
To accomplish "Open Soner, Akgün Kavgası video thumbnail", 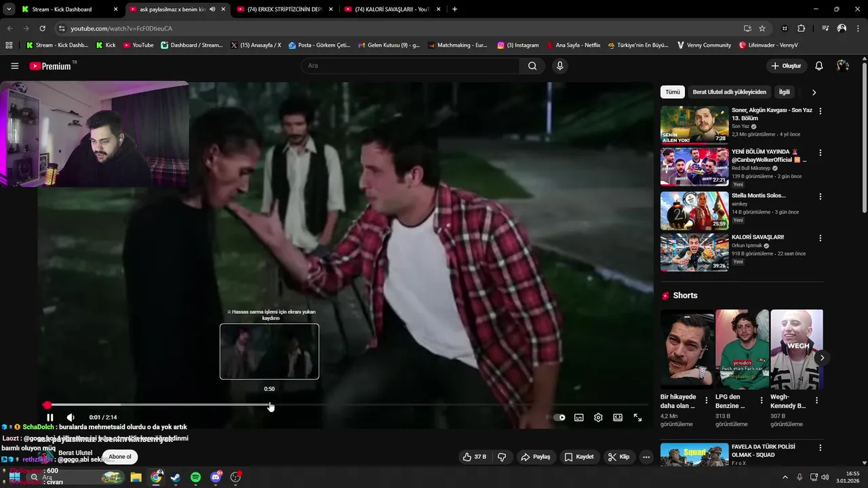I will point(694,124).
